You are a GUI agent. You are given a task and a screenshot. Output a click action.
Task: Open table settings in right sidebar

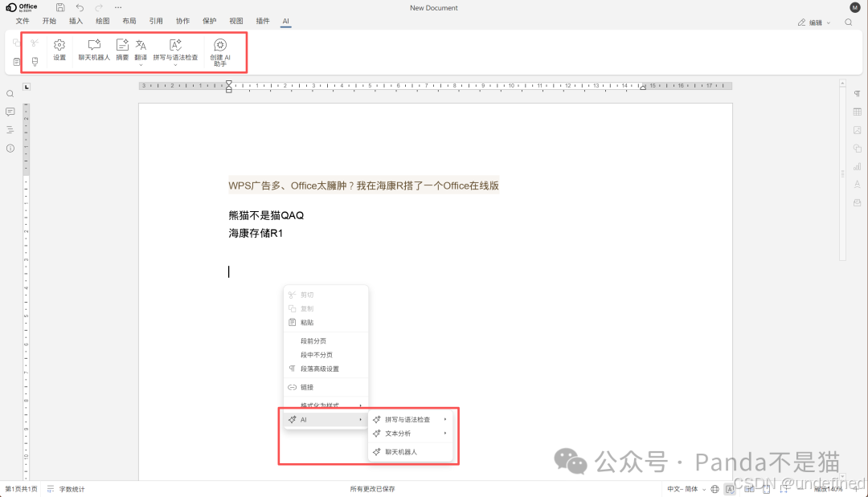pos(857,112)
